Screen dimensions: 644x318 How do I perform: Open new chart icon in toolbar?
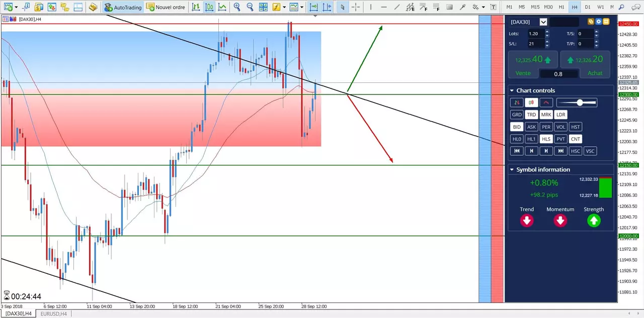8,7
